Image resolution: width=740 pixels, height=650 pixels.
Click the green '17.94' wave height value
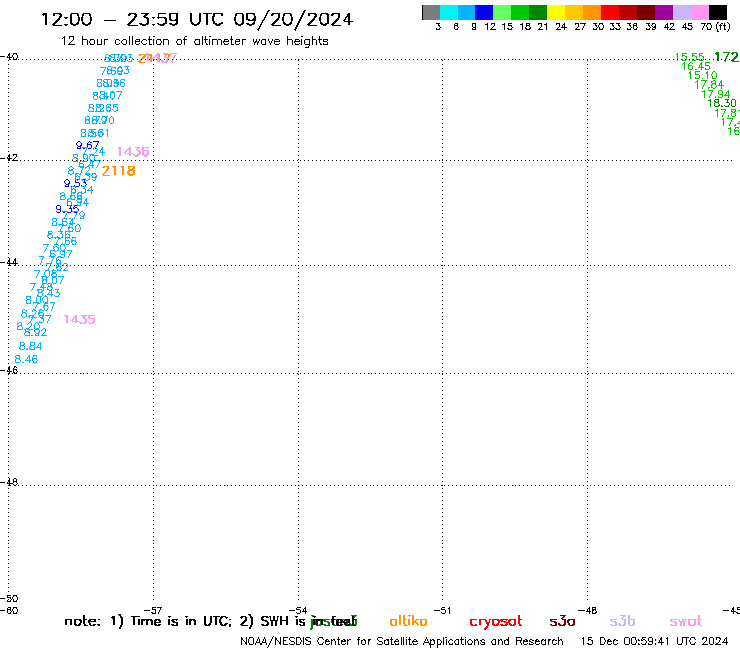coord(715,94)
